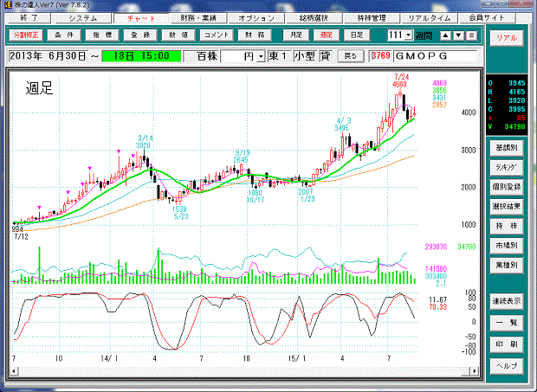The height and width of the screenshot is (392, 537).
Task: Open the 会員サイト tab
Action: [487, 18]
